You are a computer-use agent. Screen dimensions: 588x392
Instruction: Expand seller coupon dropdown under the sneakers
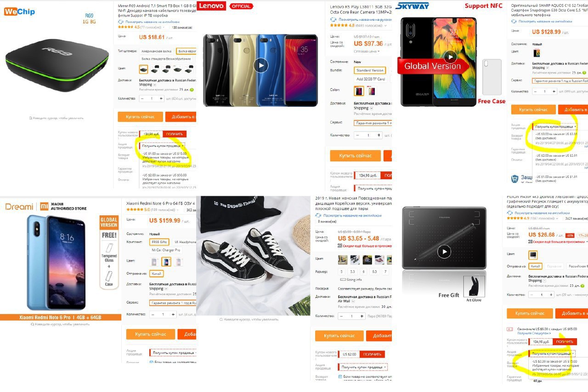click(363, 367)
